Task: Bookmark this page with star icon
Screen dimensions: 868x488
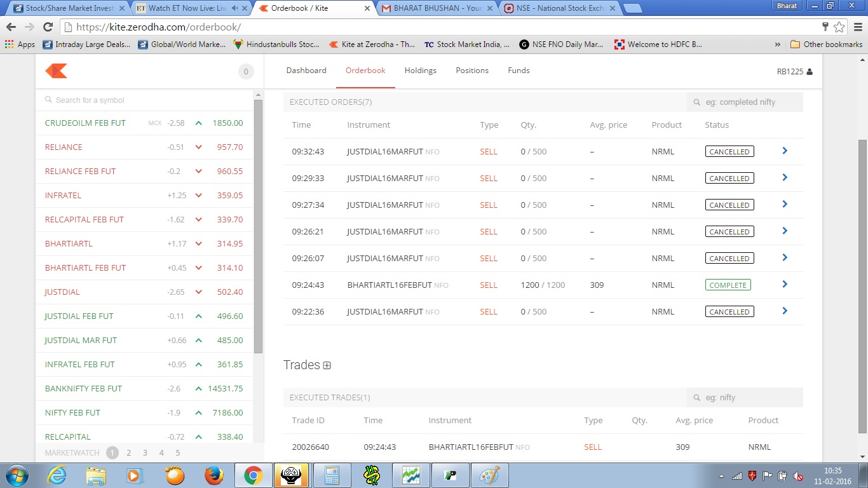Action: [839, 27]
